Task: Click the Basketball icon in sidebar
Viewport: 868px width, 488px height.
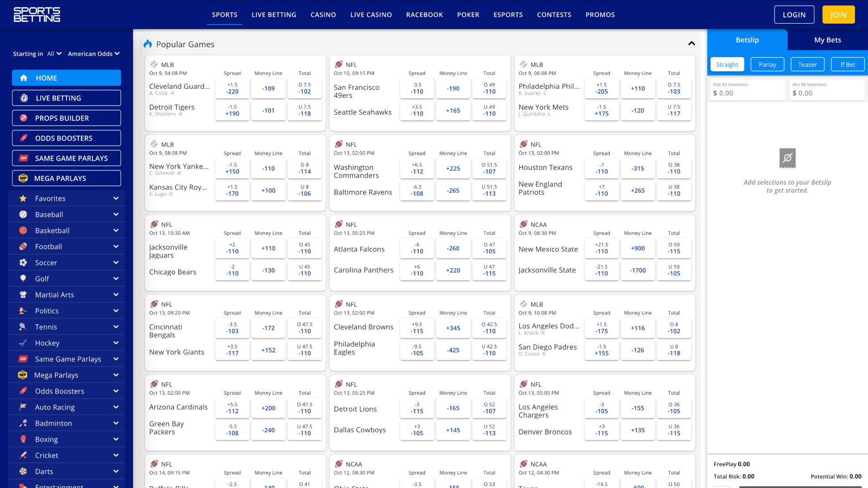Action: point(23,231)
